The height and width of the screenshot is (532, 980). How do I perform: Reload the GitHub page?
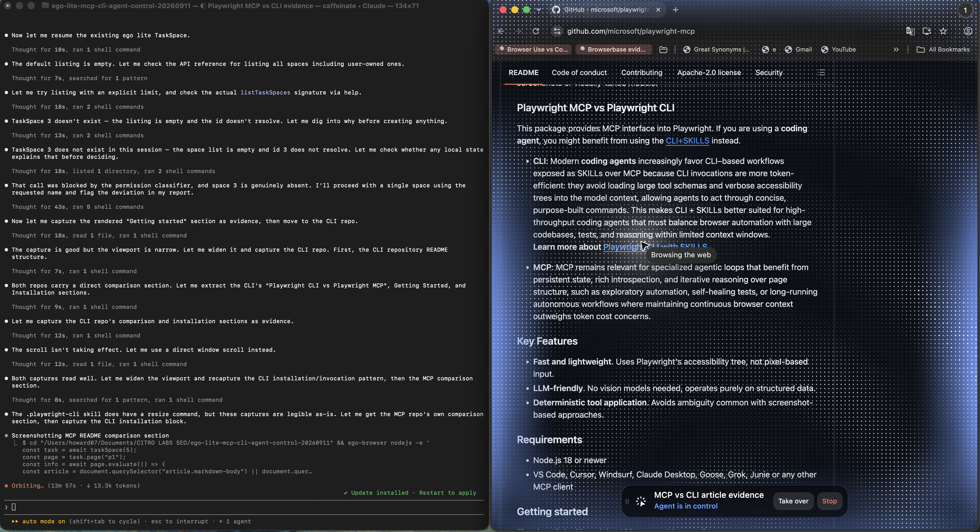pos(536,31)
